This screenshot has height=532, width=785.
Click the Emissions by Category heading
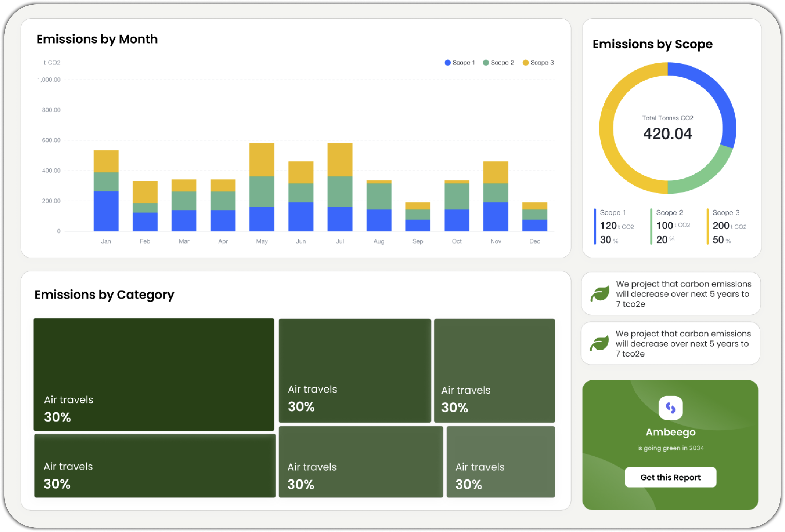pyautogui.click(x=104, y=295)
